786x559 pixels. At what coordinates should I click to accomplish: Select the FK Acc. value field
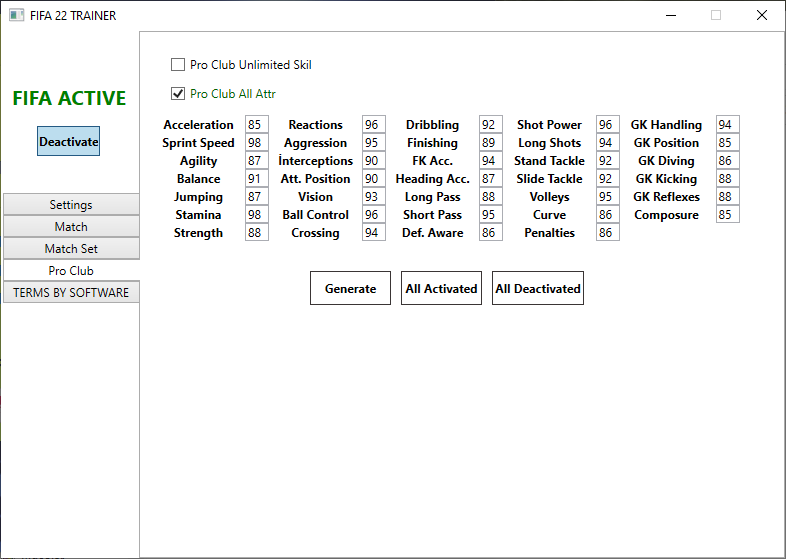point(491,160)
